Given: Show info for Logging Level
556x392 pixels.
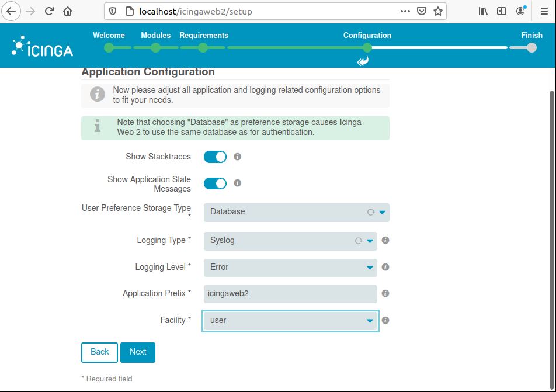Looking at the screenshot, I should pos(385,267).
